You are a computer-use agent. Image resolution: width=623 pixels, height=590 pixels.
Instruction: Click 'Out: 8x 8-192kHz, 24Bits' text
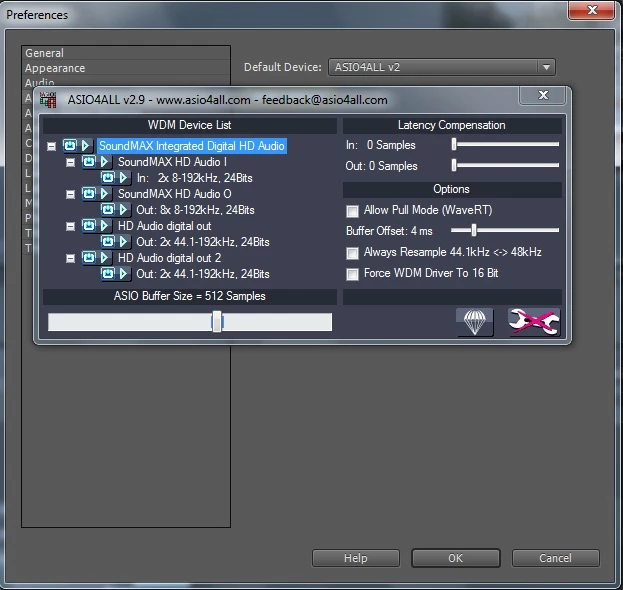click(x=195, y=210)
